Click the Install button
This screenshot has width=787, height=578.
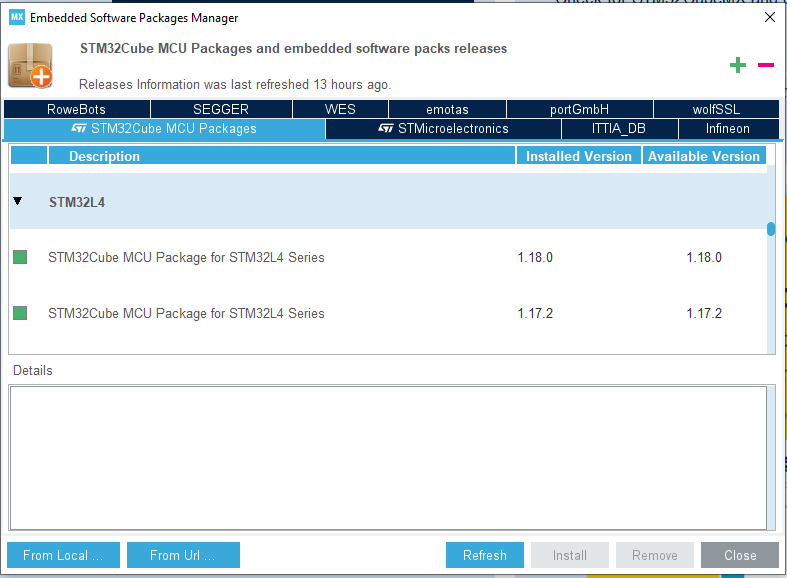[570, 555]
